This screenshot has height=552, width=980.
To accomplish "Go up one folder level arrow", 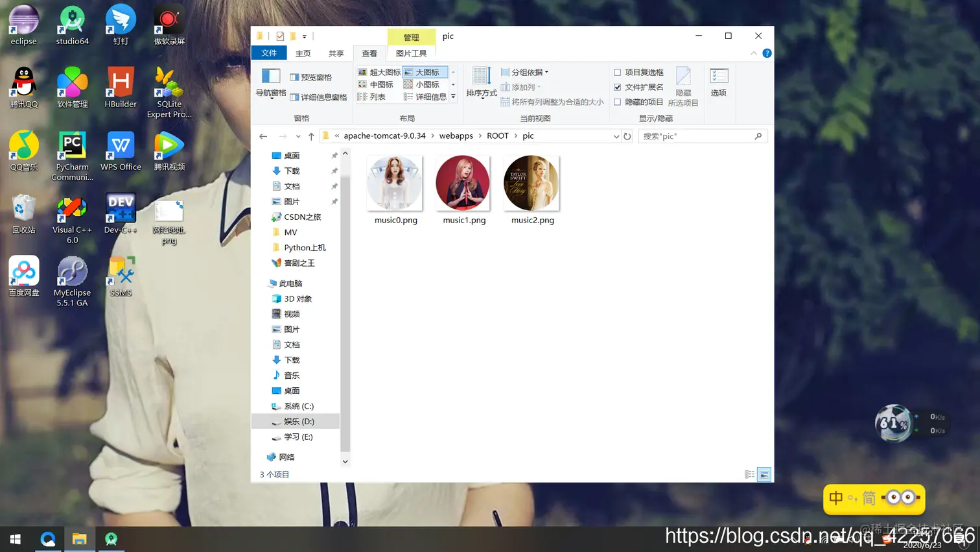I will tap(311, 136).
